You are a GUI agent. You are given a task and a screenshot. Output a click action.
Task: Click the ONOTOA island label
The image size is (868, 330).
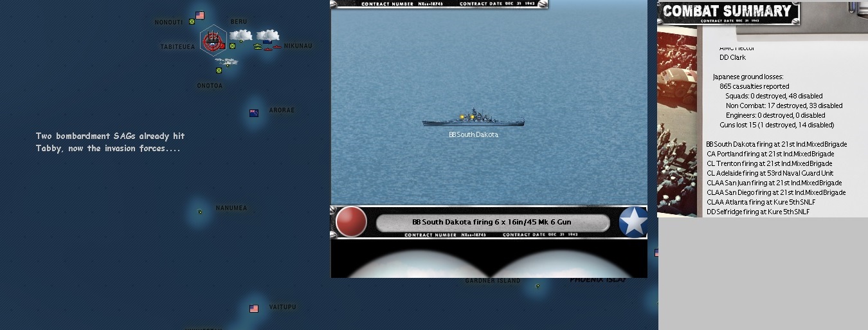click(x=210, y=86)
